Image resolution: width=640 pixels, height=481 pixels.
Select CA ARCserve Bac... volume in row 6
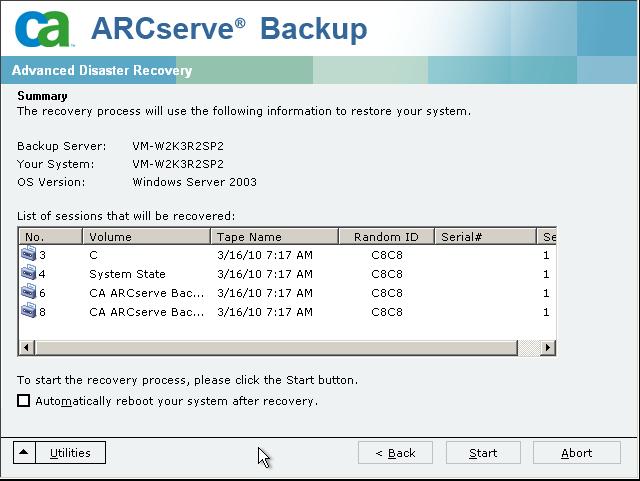tap(147, 293)
